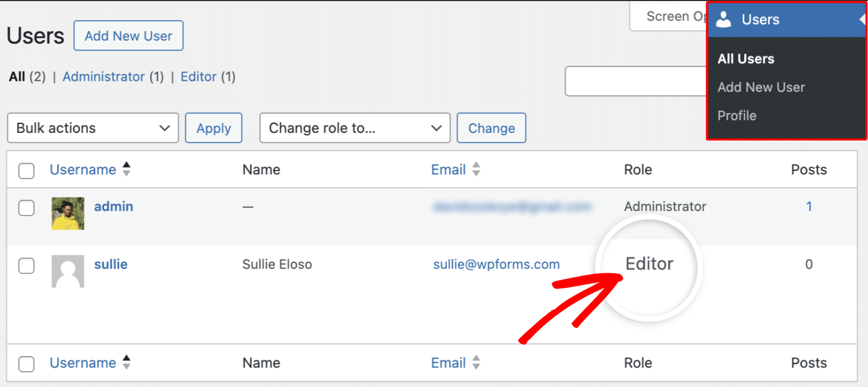Click the Users person icon in sidebar
This screenshot has width=868, height=387.
(x=724, y=20)
